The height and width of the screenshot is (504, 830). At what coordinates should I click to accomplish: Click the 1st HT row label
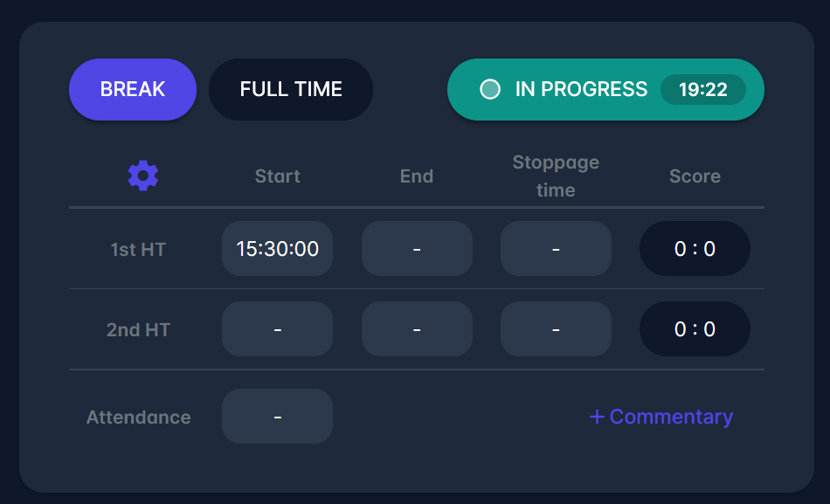tap(138, 250)
